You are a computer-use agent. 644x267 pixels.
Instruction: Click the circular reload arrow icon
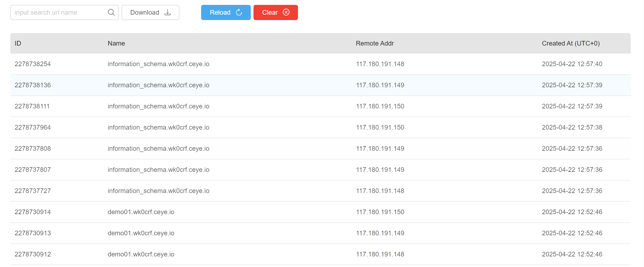tap(239, 12)
